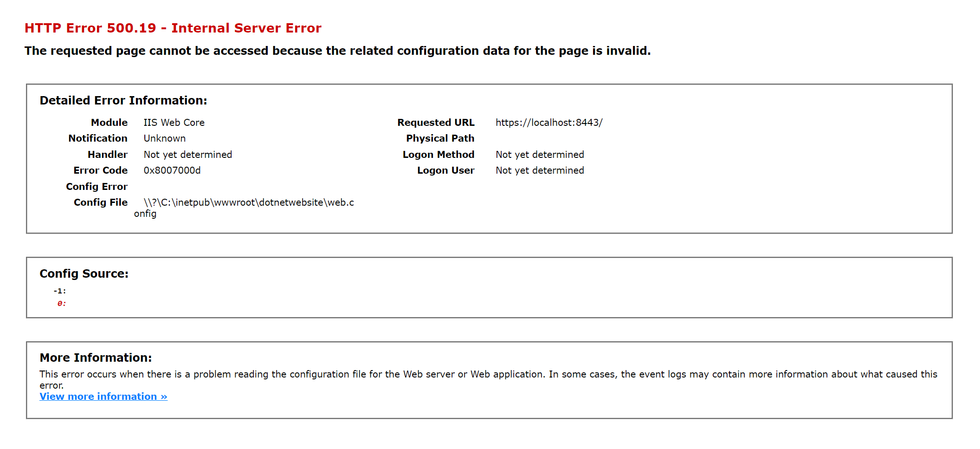
Task: Click the Logon User label
Action: (445, 170)
